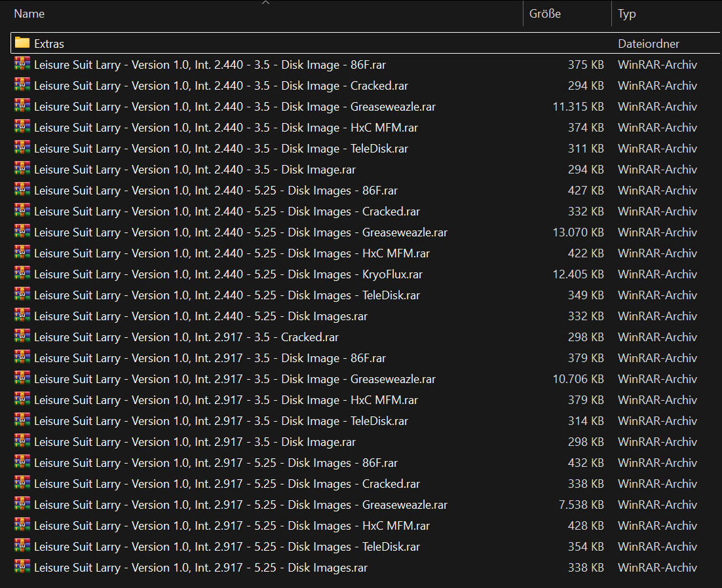Click the 11.315 KB size value
The width and height of the screenshot is (722, 588).
(578, 107)
